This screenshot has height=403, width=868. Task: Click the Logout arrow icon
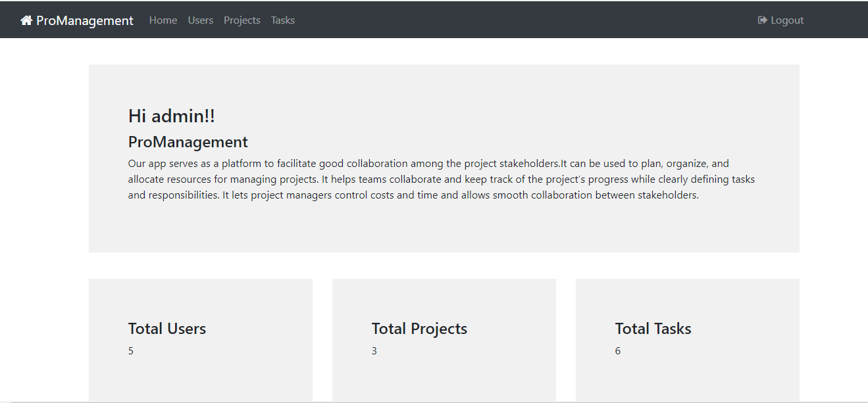coord(762,20)
